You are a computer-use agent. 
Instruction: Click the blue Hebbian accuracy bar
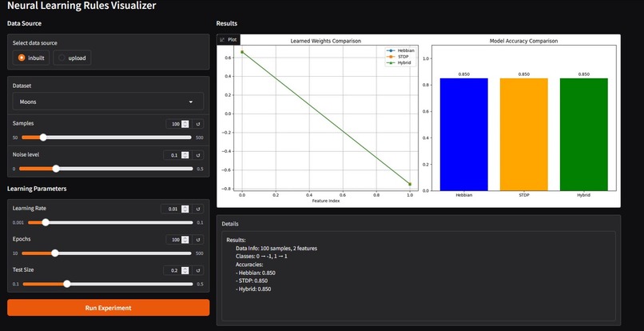point(463,134)
